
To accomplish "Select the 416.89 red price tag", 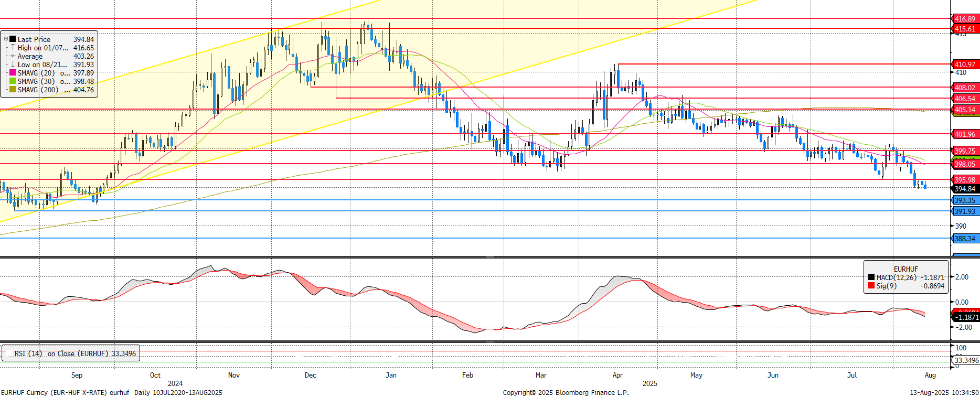I will (x=965, y=19).
